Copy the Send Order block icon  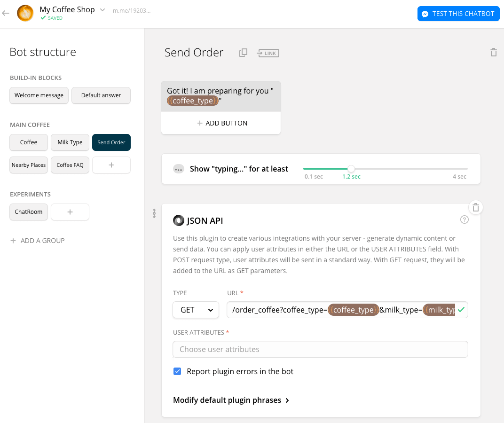[244, 53]
